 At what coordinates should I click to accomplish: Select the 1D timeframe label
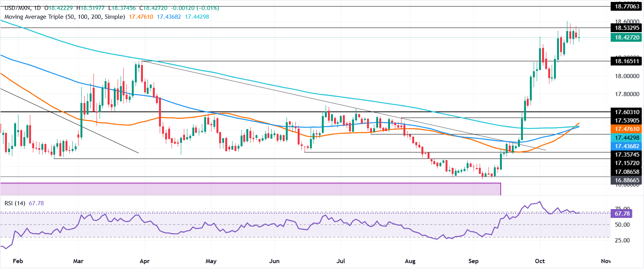37,8
